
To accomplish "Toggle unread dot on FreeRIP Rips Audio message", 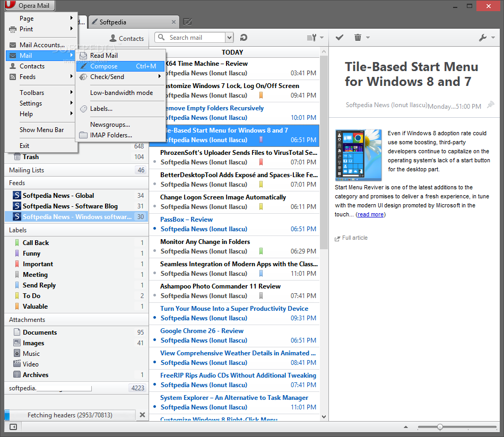I will click(154, 384).
